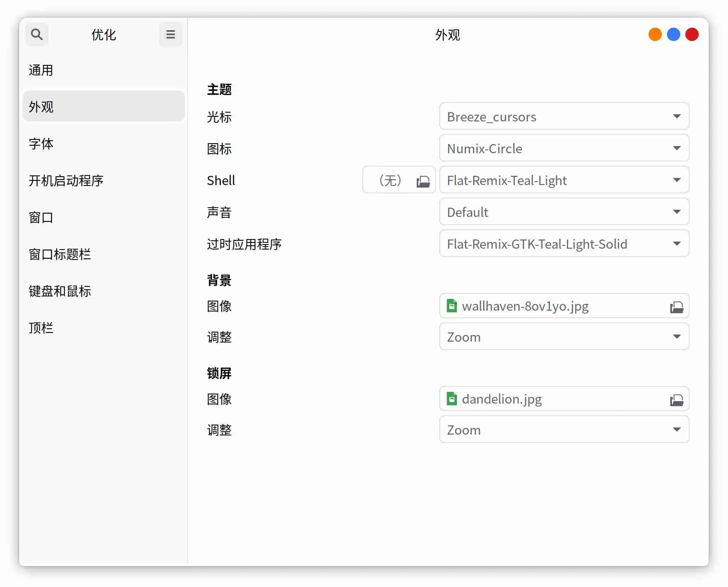Click browse icon for wallhaven-8ov1yo.jpg
The height and width of the screenshot is (587, 728).
click(x=676, y=307)
